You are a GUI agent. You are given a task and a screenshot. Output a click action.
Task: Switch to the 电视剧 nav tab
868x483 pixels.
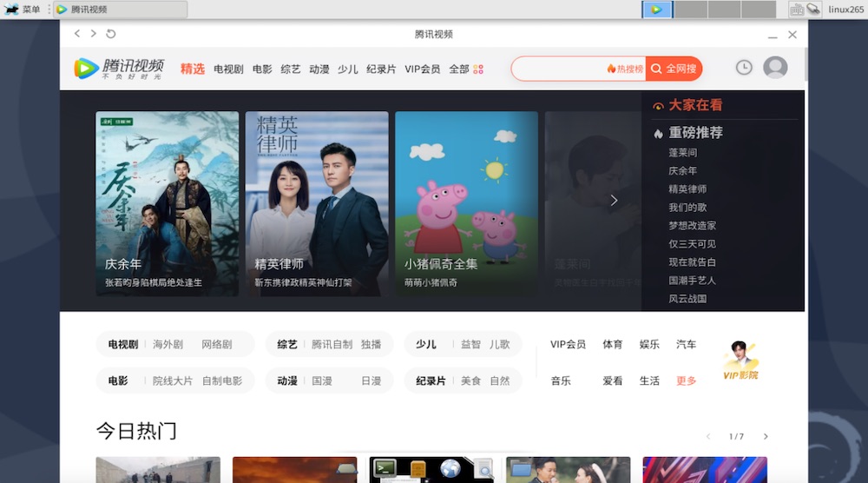point(228,69)
